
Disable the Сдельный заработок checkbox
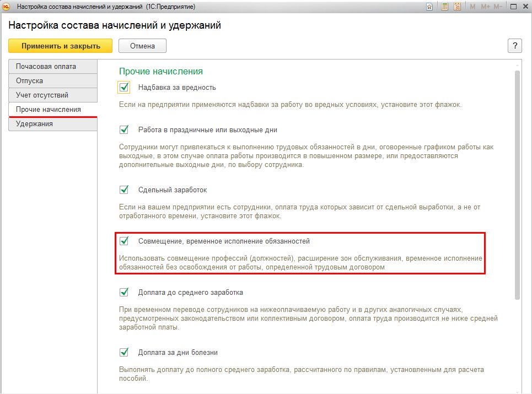[124, 190]
